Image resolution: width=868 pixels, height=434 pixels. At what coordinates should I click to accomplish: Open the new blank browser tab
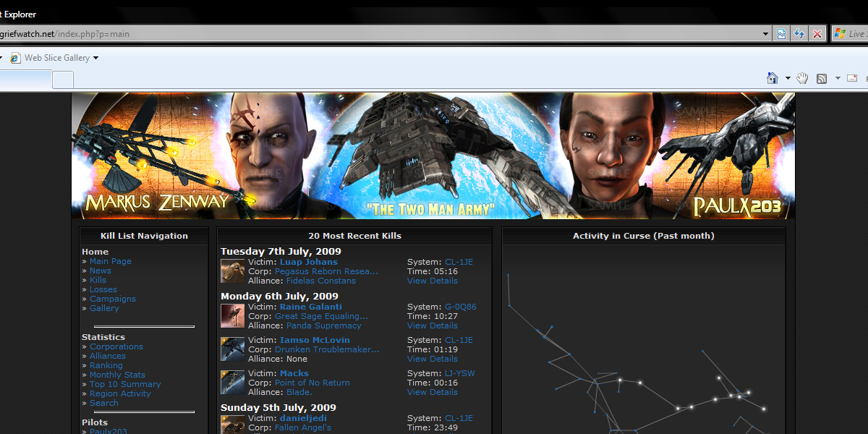coord(63,80)
